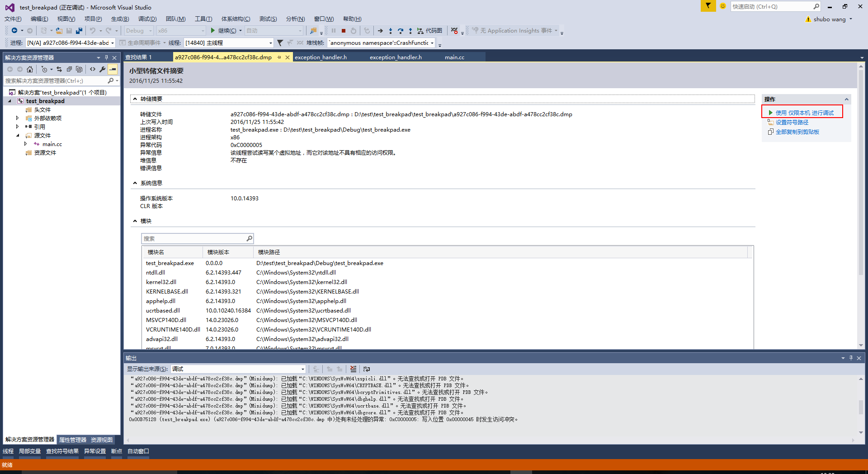Close the dump file tab
Image resolution: width=868 pixels, height=474 pixels.
click(x=288, y=57)
